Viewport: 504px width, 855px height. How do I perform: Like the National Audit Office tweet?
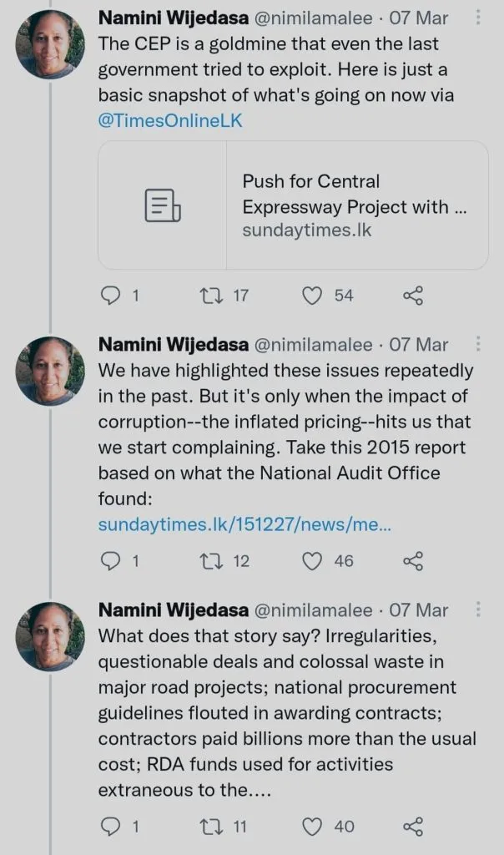coord(311,561)
